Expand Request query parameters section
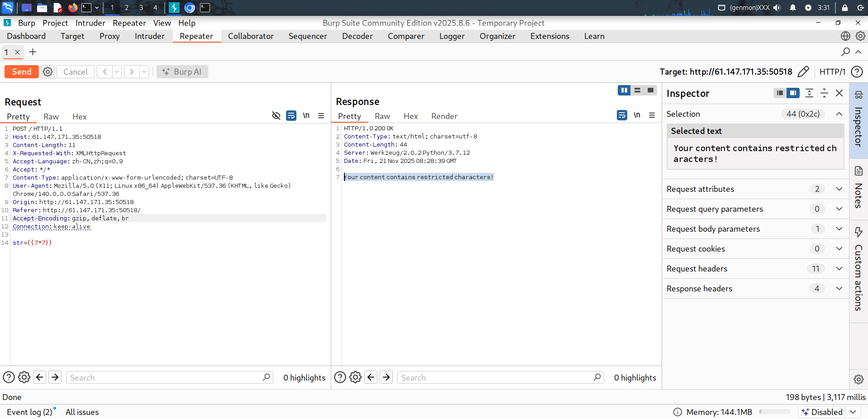 pos(839,209)
